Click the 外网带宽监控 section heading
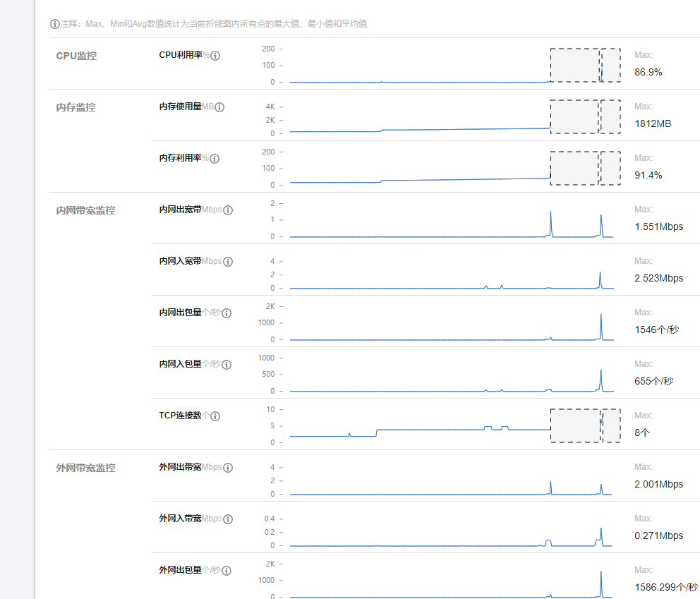700x599 pixels. (x=85, y=468)
